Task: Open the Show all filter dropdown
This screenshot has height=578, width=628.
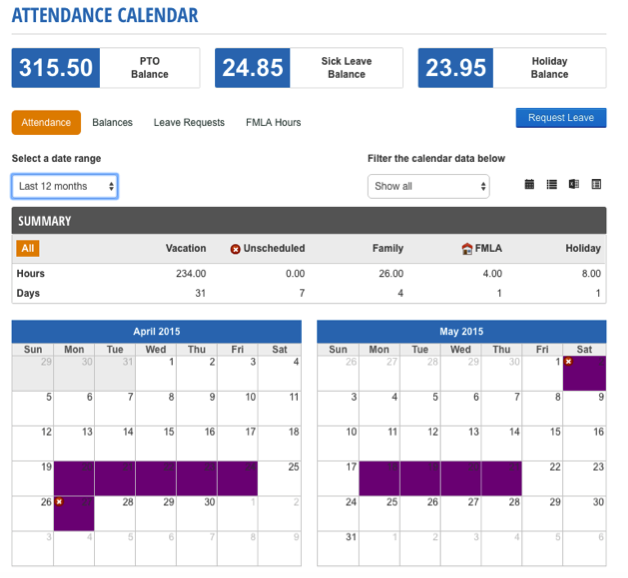Action: tap(428, 186)
